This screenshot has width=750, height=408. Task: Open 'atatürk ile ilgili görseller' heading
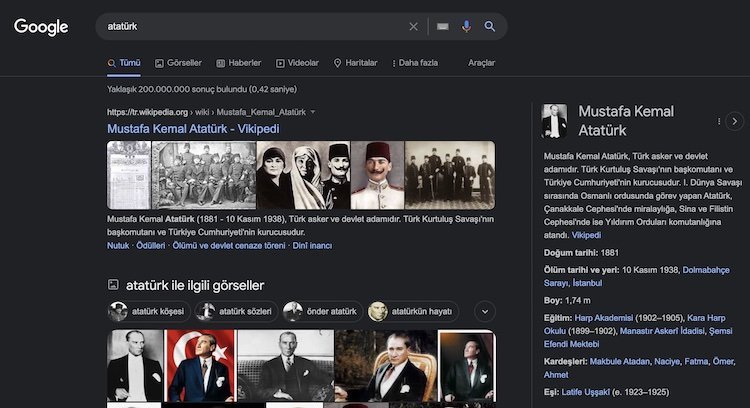(x=195, y=286)
